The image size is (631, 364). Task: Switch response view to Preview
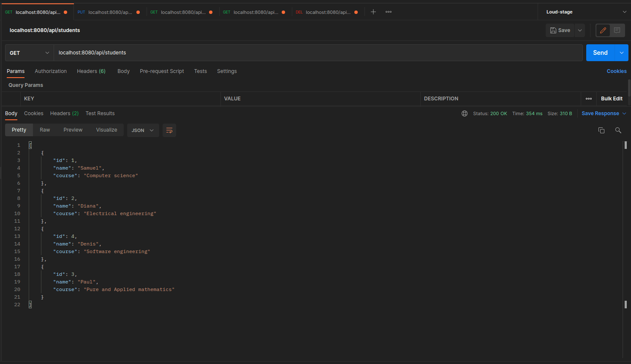(73, 130)
